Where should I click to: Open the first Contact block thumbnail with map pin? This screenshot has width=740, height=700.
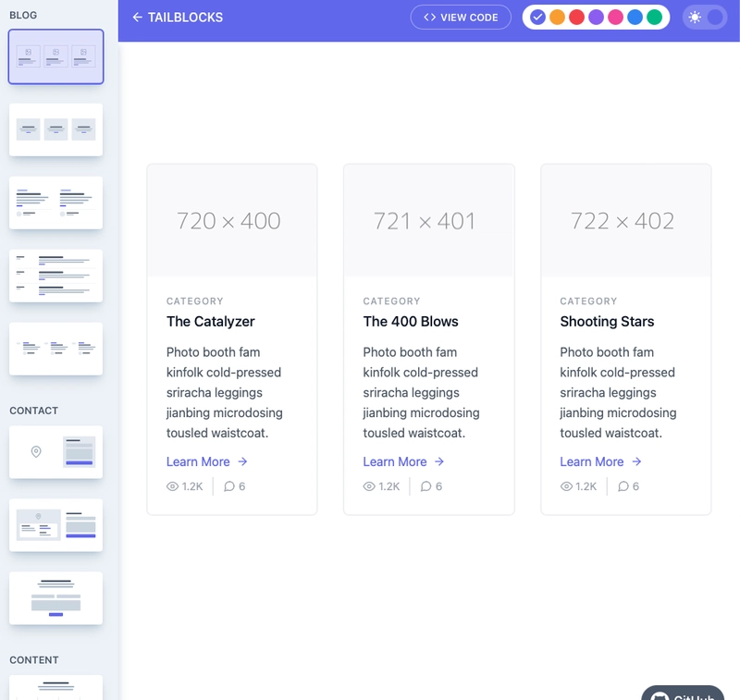pos(55,452)
